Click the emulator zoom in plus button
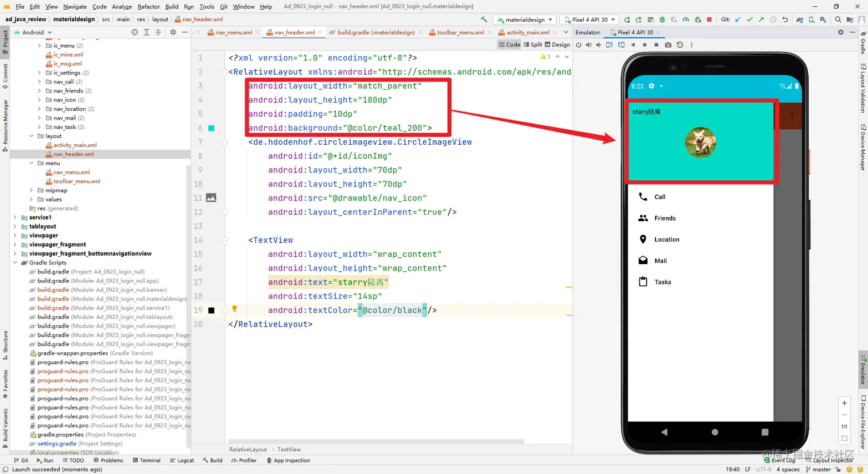This screenshot has height=474, width=868. coord(844,403)
